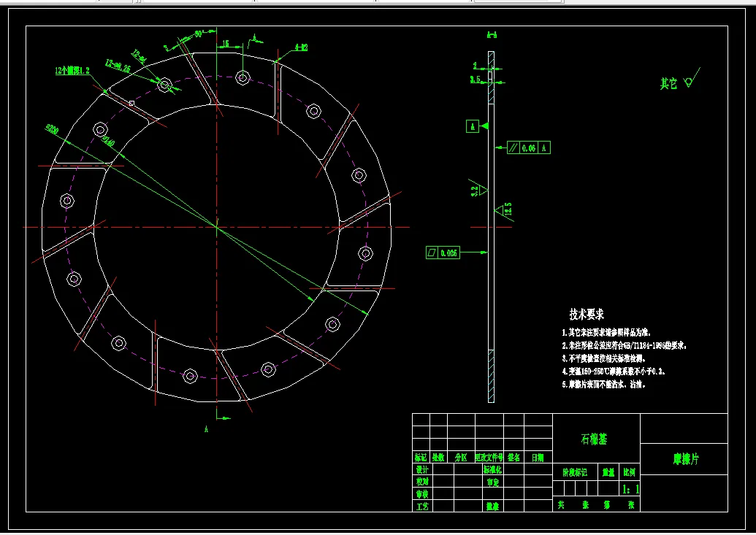This screenshot has height=535, width=756.
Task: Click the 比例 title block cell
Action: [629, 472]
